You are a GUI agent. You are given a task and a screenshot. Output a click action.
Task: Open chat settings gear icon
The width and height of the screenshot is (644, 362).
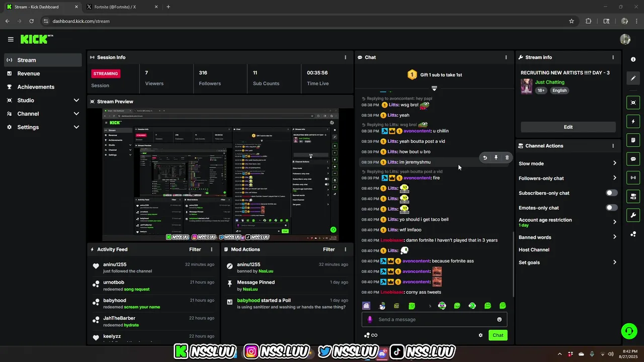[x=480, y=335]
